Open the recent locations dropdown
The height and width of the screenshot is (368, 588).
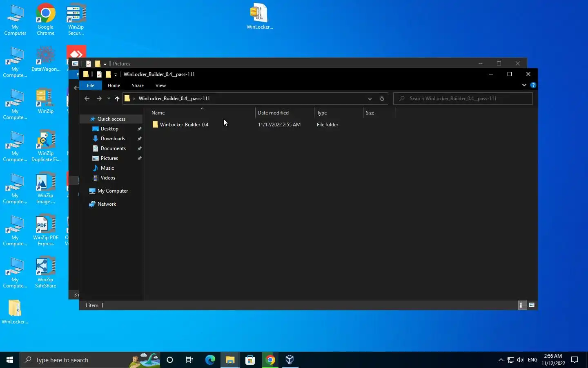pos(109,99)
